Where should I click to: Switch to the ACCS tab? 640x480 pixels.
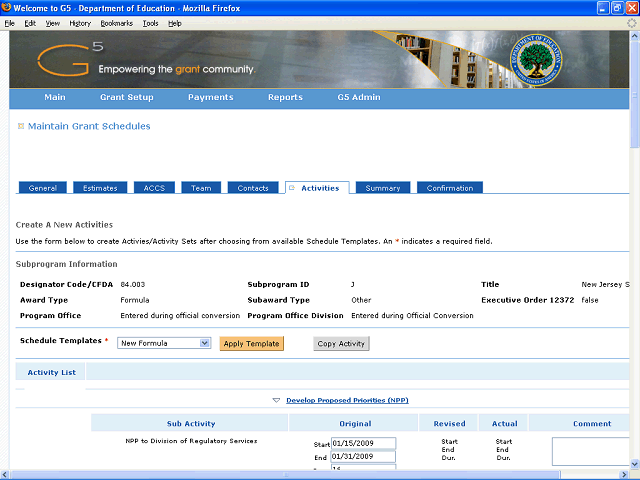(x=154, y=188)
